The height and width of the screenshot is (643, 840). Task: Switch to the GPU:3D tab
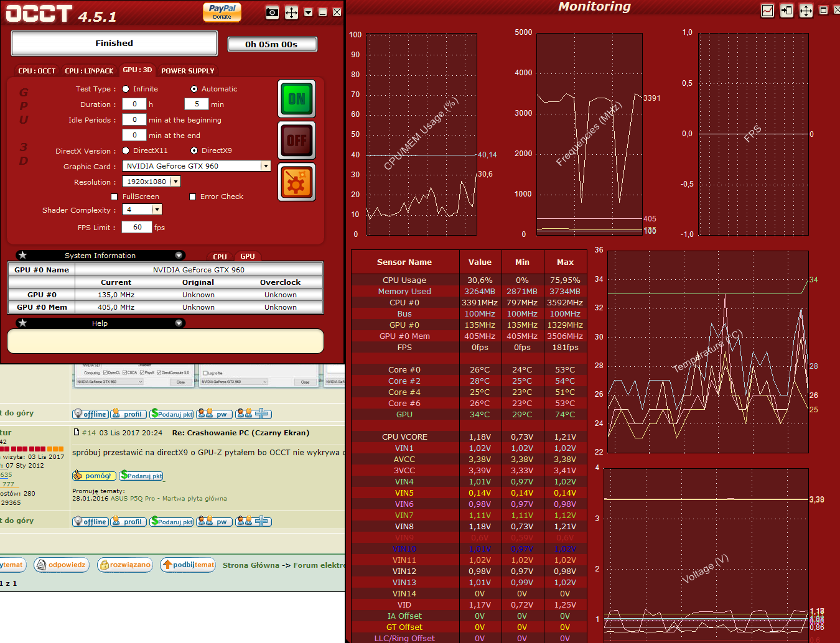pos(137,70)
